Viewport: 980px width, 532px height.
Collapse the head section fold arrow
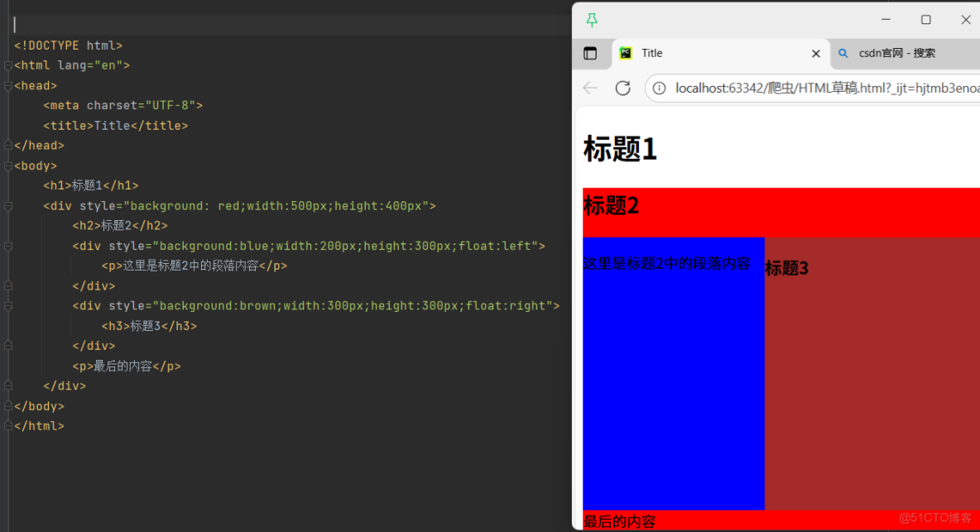point(7,84)
